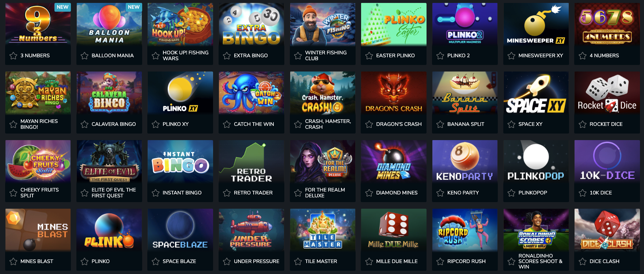Click the Winter Fishing Club title
This screenshot has height=274, width=644.
tap(326, 55)
